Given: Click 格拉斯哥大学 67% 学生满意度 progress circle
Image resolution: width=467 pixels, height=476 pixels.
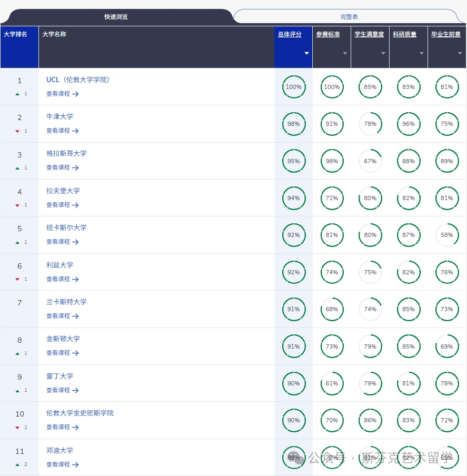Looking at the screenshot, I should pyautogui.click(x=370, y=161).
